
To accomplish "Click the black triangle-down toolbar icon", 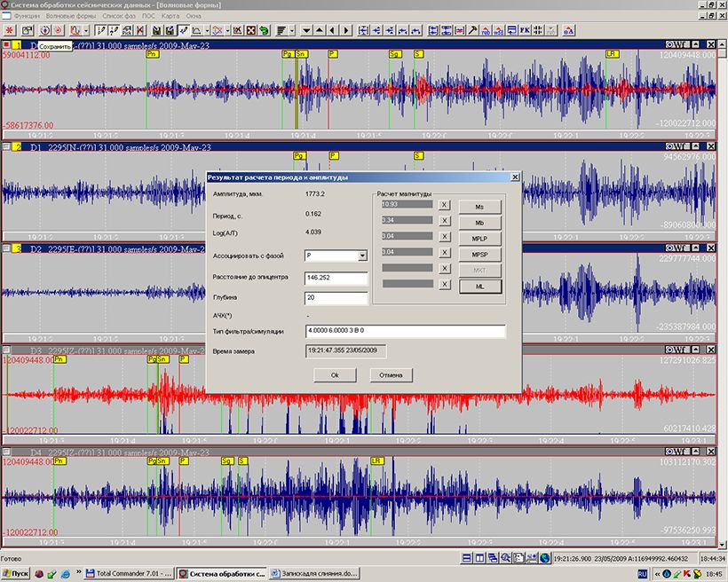I will coord(305,30).
